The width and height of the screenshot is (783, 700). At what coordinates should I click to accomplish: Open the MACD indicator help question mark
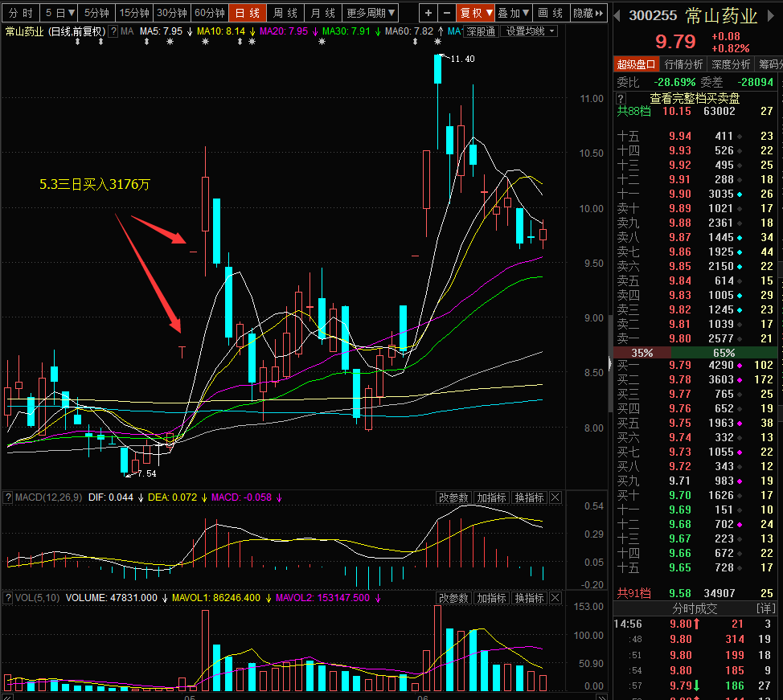click(8, 497)
